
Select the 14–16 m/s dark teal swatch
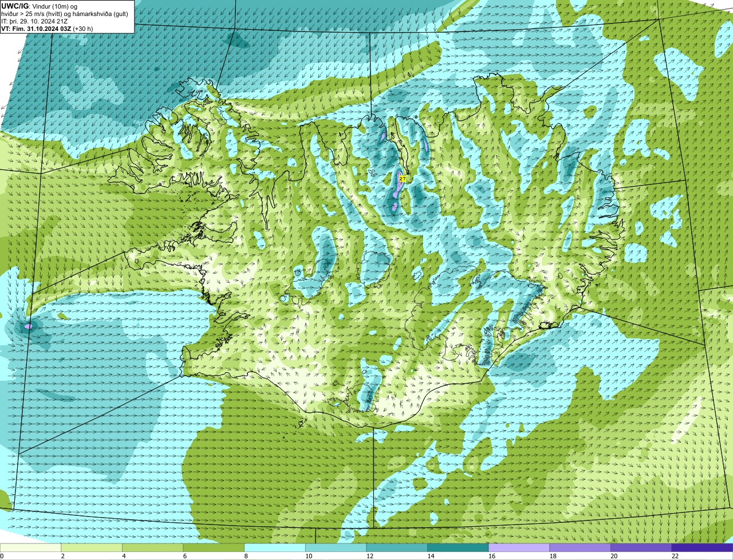(458, 547)
